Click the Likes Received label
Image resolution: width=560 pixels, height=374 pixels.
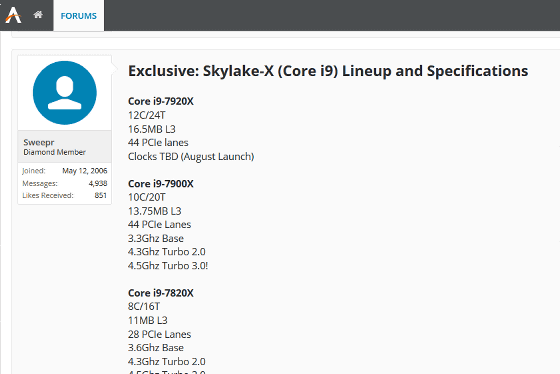48,195
